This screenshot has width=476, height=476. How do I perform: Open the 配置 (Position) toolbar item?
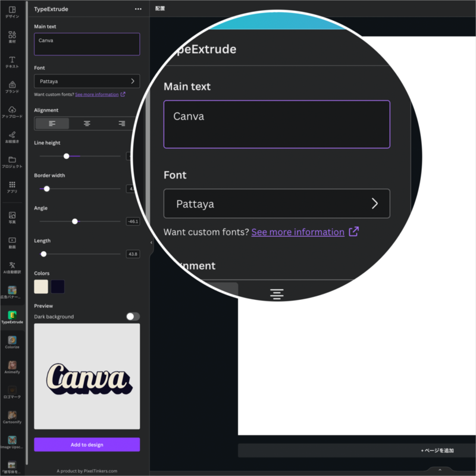(x=160, y=8)
